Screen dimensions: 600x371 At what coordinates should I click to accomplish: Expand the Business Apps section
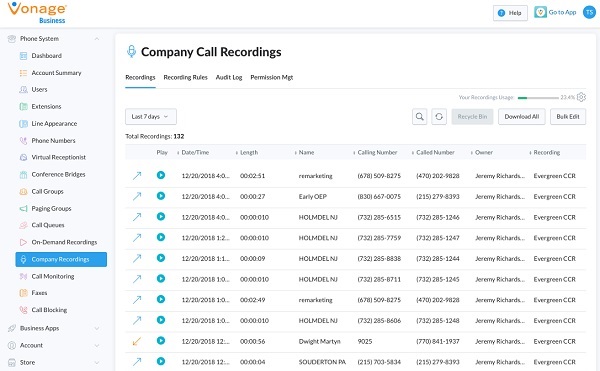97,328
